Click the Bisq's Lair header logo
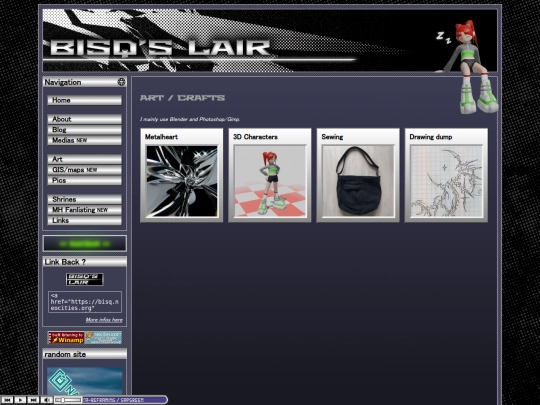The width and height of the screenshot is (540, 405). pyautogui.click(x=160, y=48)
